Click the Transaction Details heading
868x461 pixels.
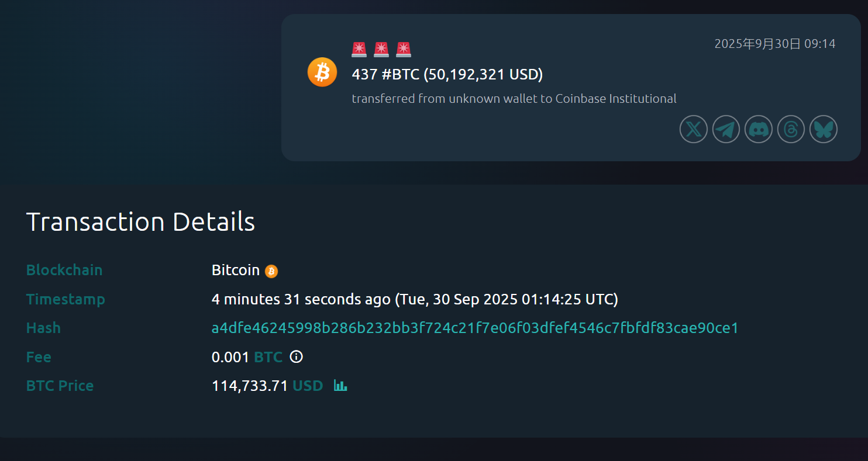pyautogui.click(x=141, y=222)
